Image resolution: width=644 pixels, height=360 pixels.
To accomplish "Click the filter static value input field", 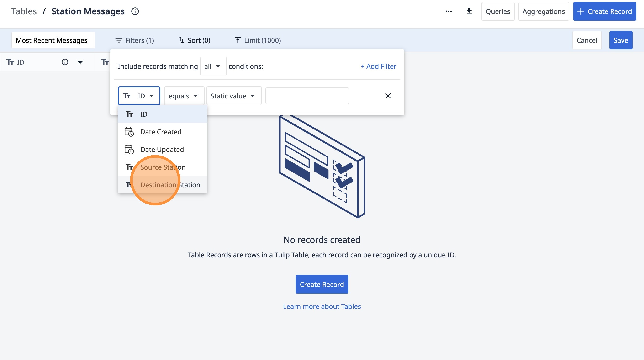I will coord(307,96).
